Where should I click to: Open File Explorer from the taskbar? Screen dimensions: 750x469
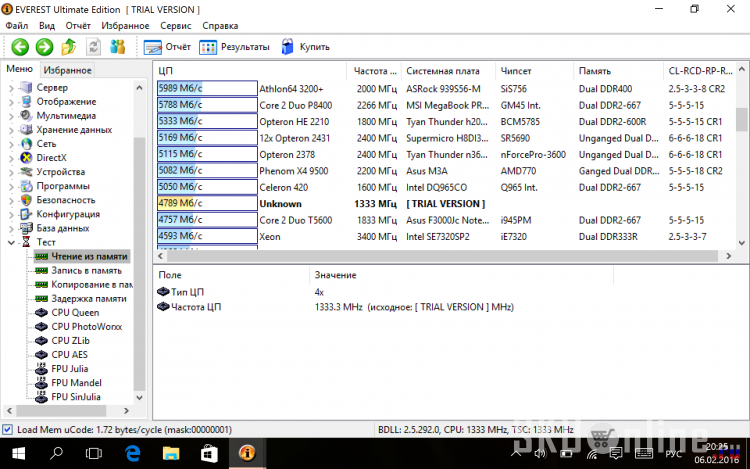point(171,453)
